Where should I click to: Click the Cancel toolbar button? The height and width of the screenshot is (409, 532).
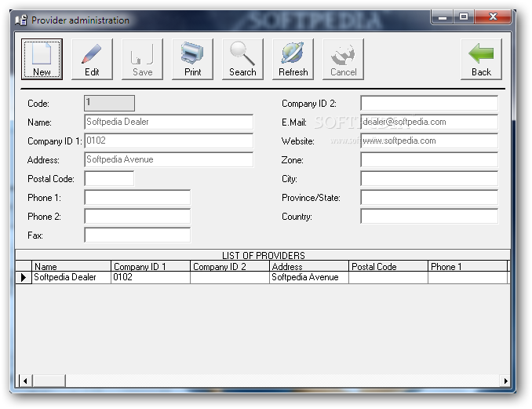(343, 59)
